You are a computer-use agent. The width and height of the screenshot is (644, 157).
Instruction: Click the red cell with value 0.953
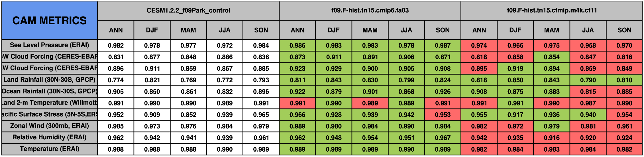443,115
